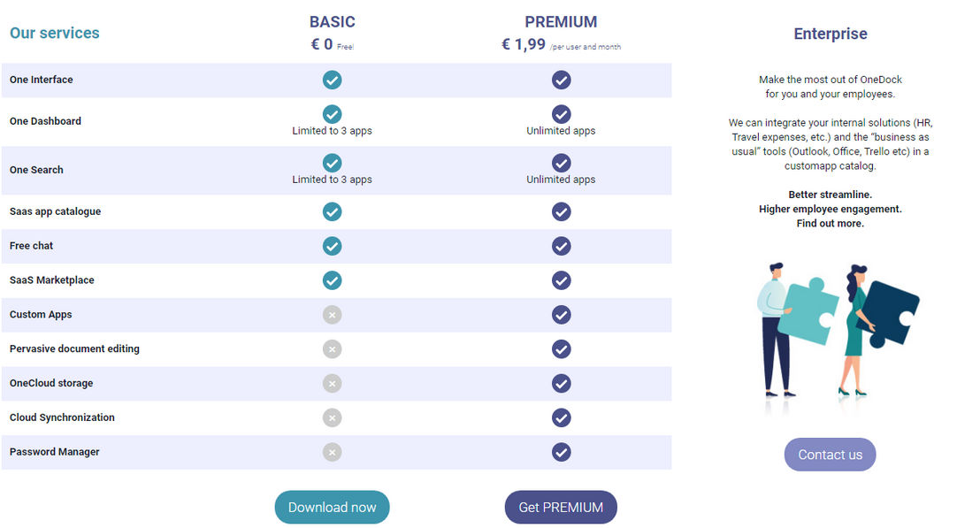Select the PREMIUM plan heading
This screenshot has width=980, height=528.
[561, 22]
